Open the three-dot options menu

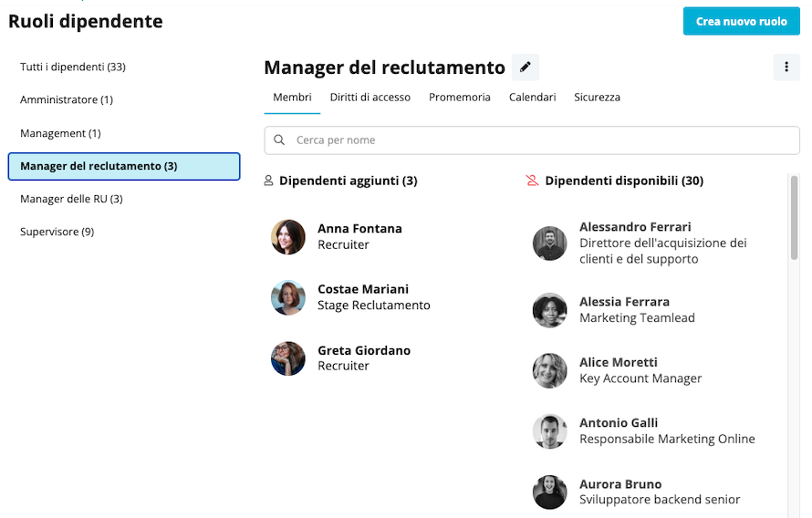[x=786, y=67]
